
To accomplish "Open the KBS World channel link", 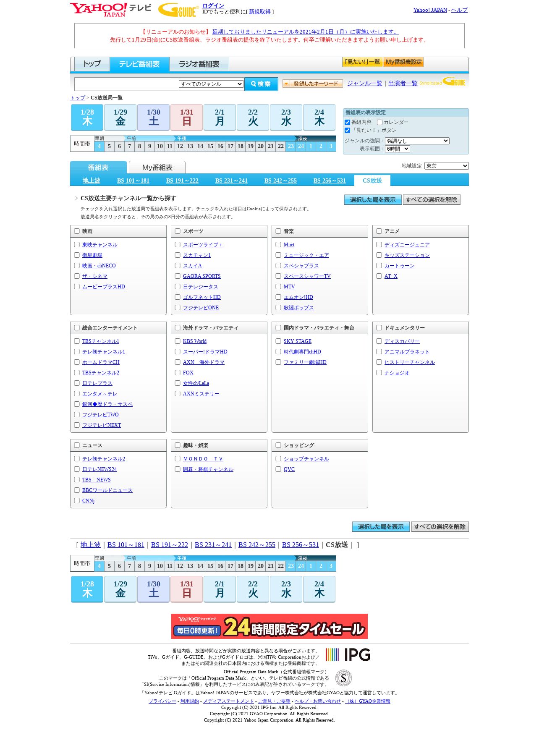I will click(195, 341).
